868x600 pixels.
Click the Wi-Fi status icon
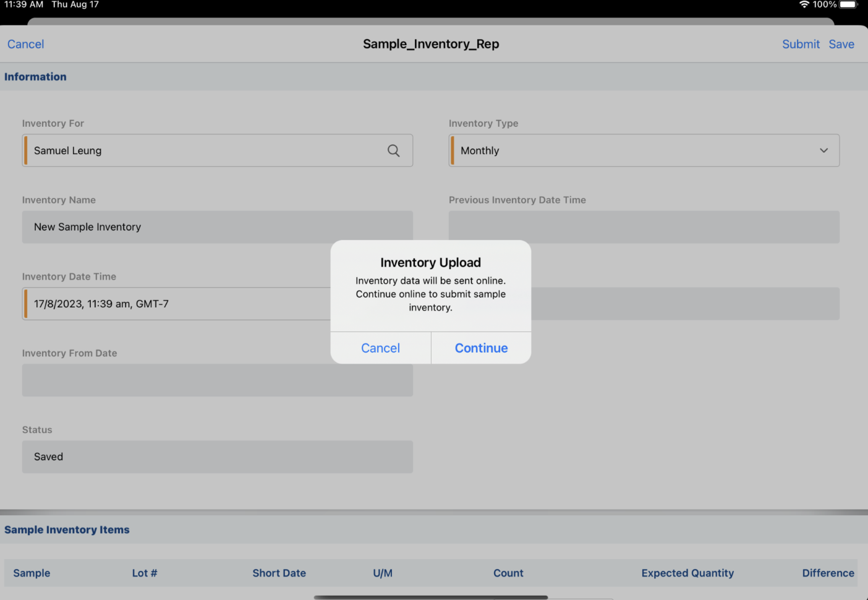click(804, 4)
